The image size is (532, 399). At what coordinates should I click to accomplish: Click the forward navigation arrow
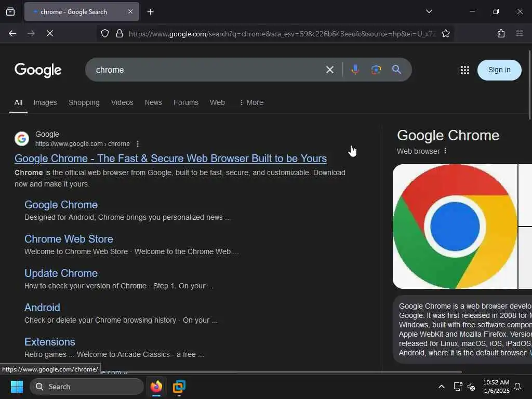[x=31, y=33]
